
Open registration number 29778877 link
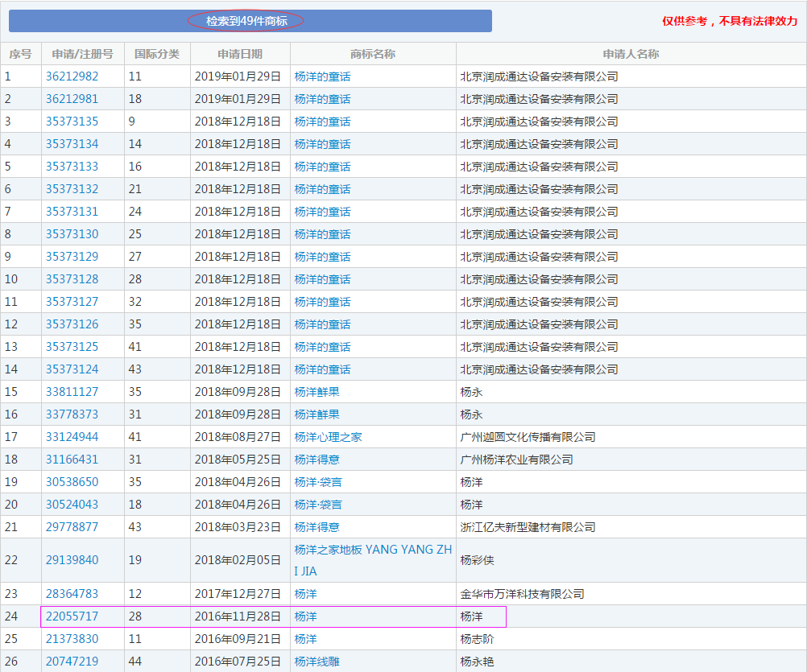tap(72, 527)
